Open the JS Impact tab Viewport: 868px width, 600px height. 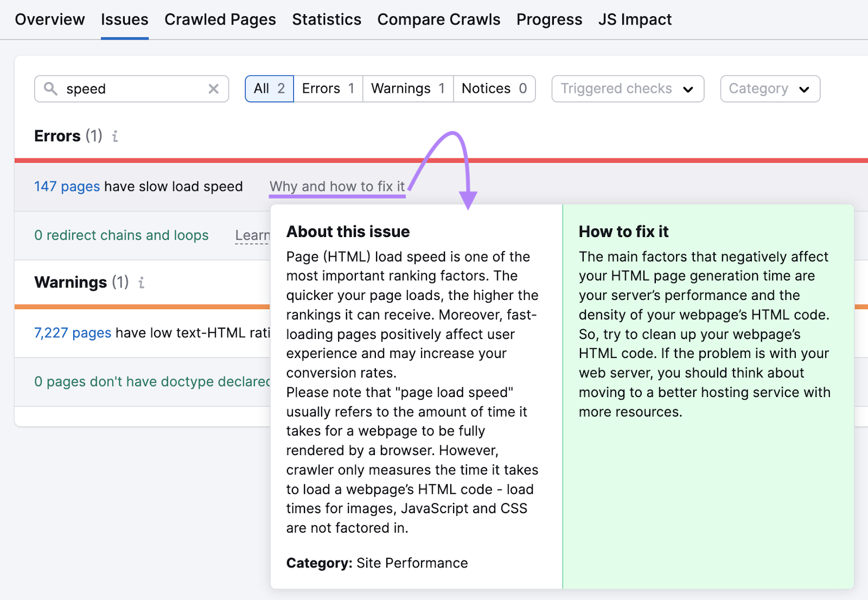point(635,20)
